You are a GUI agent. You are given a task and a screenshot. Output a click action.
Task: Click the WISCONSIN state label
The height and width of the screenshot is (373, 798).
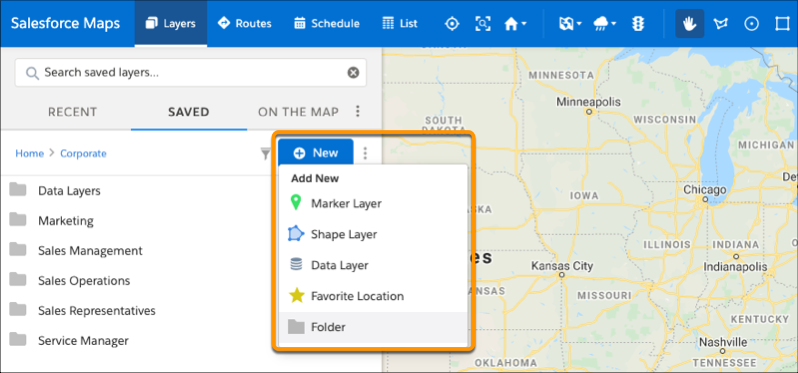click(664, 120)
